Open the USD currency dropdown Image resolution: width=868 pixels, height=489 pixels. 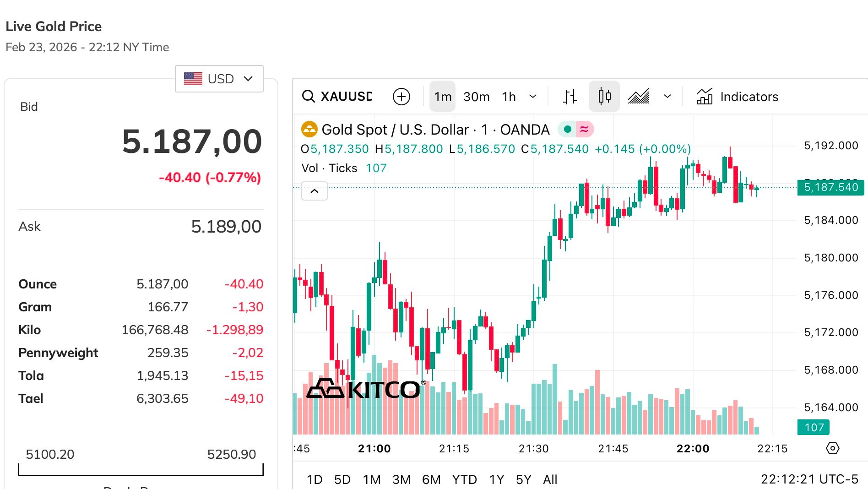point(219,79)
